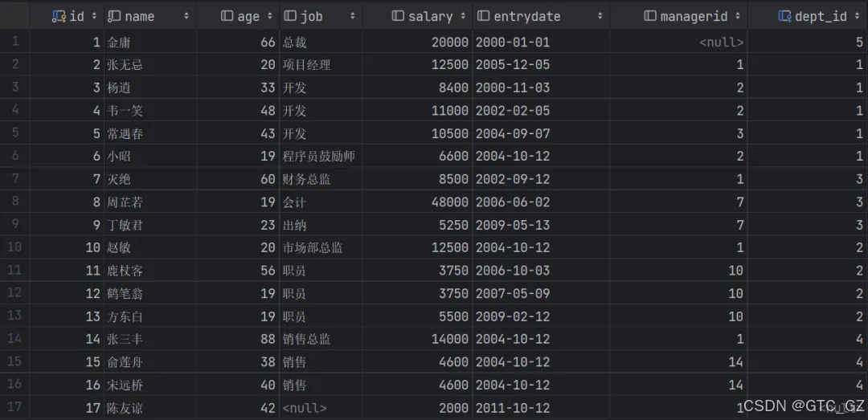
Task: Click the column icon beside salary header
Action: coord(398,17)
